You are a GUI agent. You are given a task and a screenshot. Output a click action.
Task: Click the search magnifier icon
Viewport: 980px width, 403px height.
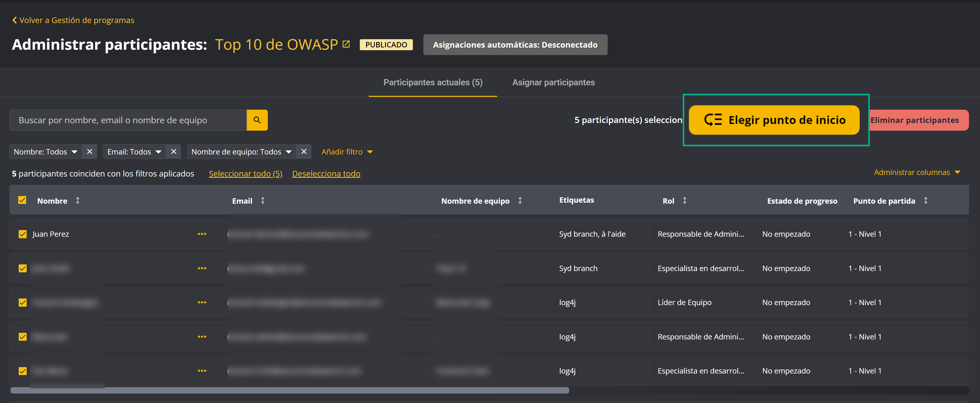coord(257,120)
